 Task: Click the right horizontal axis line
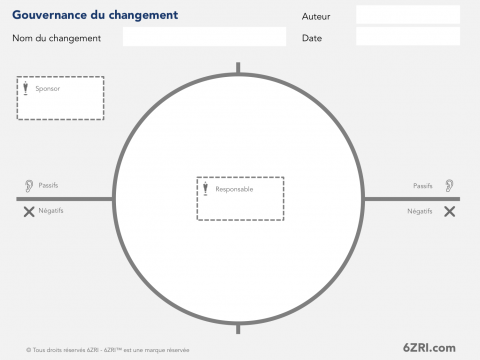point(412,199)
